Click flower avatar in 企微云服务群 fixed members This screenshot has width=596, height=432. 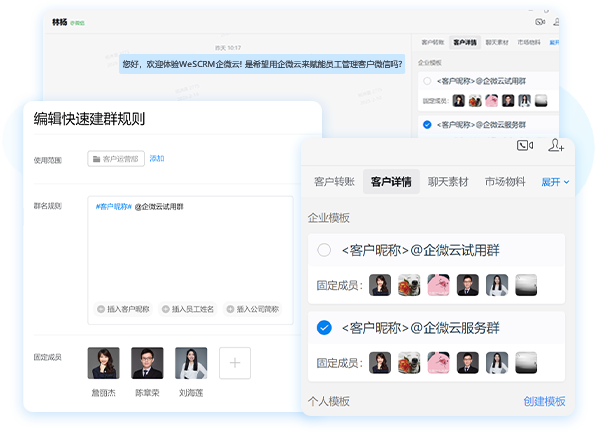click(x=409, y=362)
